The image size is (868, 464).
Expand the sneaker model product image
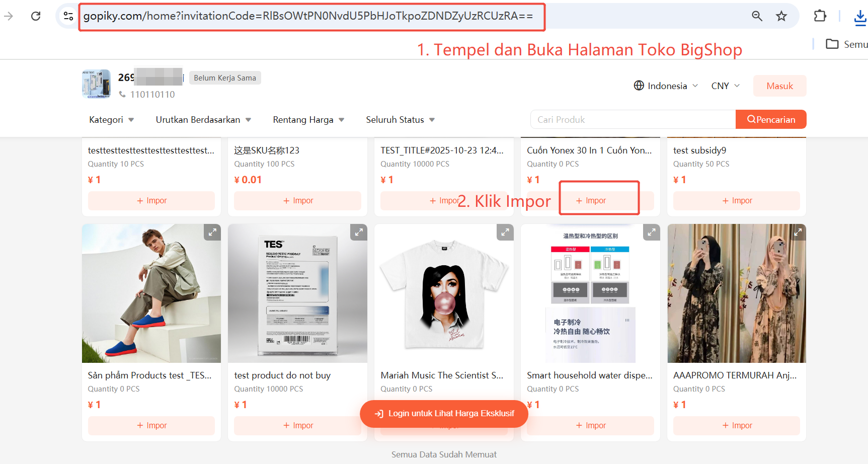(x=212, y=232)
